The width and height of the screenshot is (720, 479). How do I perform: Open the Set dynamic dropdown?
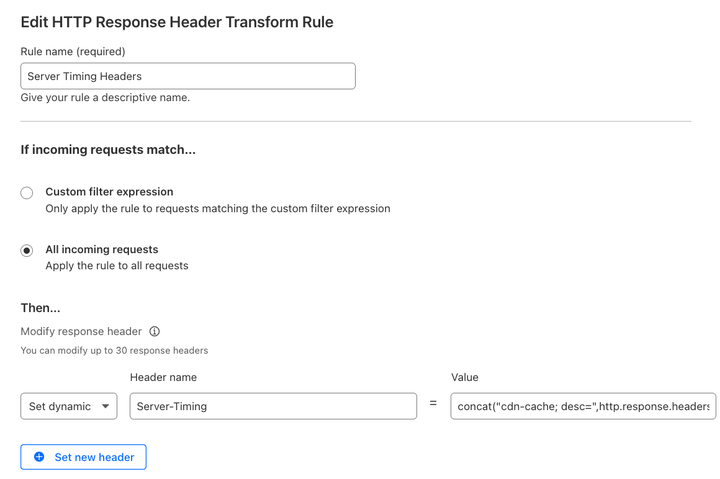click(69, 406)
